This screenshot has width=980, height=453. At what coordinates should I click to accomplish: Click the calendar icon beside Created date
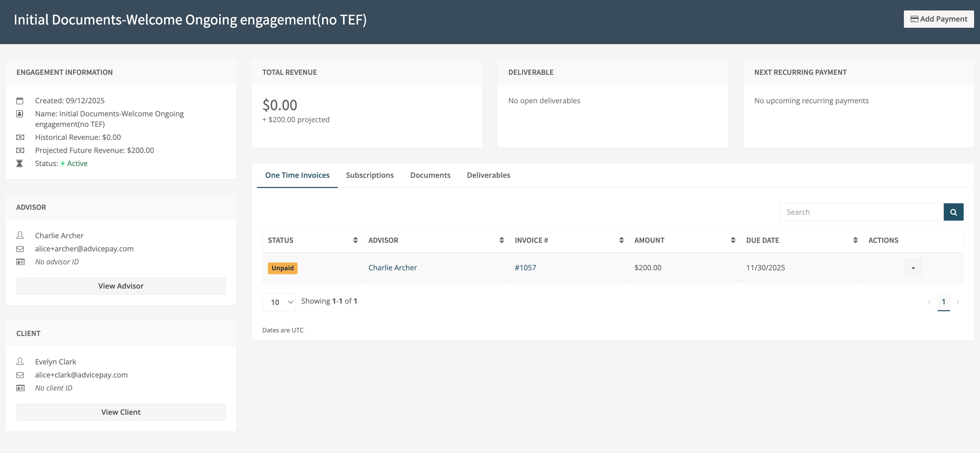coord(20,101)
